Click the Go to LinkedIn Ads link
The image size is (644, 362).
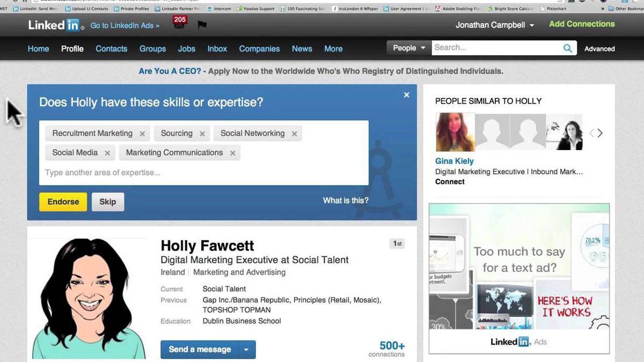pos(126,25)
